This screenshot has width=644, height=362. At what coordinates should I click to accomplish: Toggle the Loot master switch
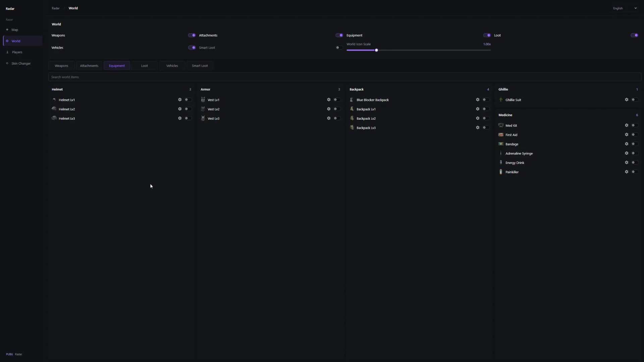(634, 35)
